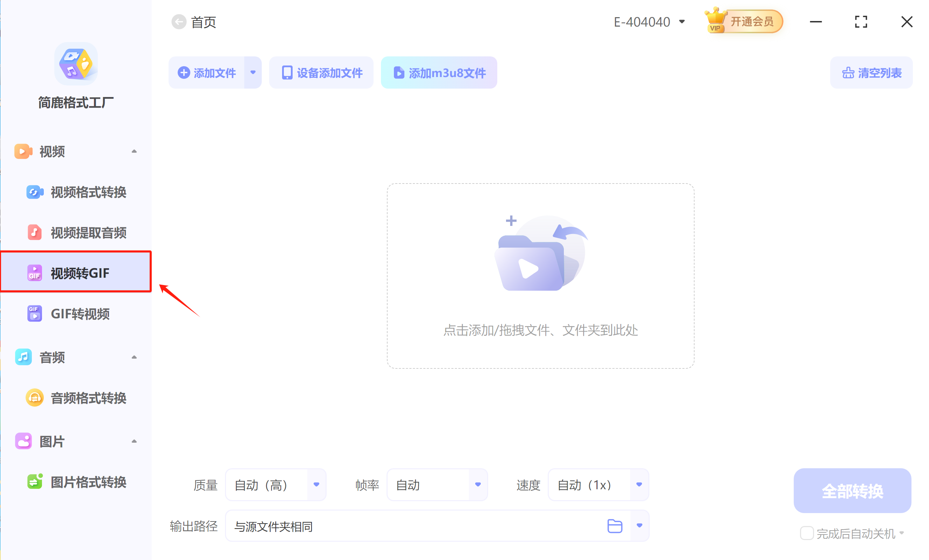Open the folder picker for output path
The height and width of the screenshot is (560, 929).
614,526
